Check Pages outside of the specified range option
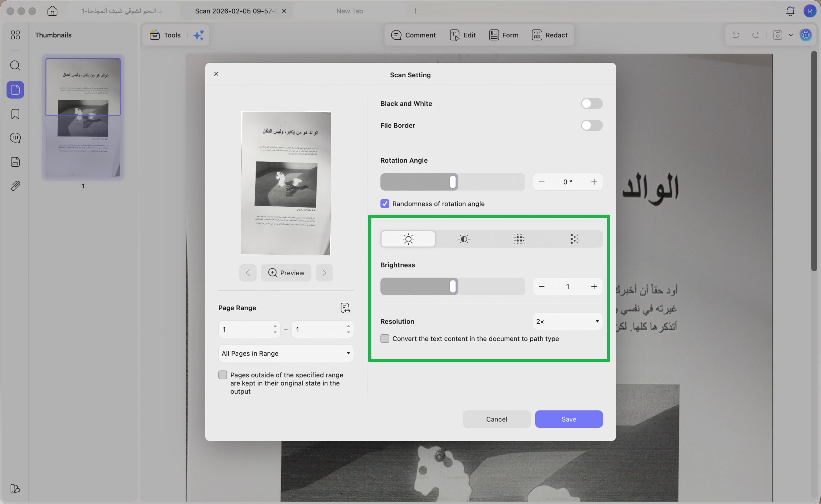 (x=223, y=375)
